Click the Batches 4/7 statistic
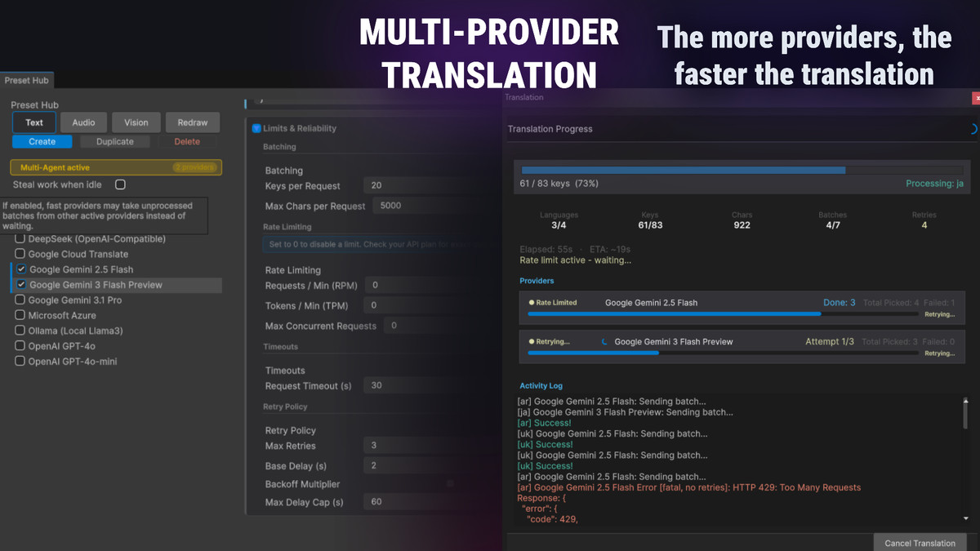 833,220
